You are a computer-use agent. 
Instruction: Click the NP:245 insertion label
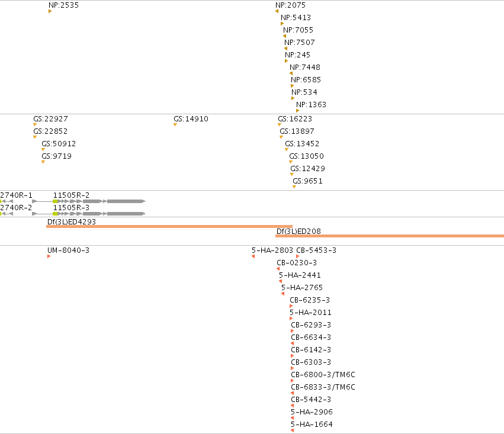pos(298,55)
